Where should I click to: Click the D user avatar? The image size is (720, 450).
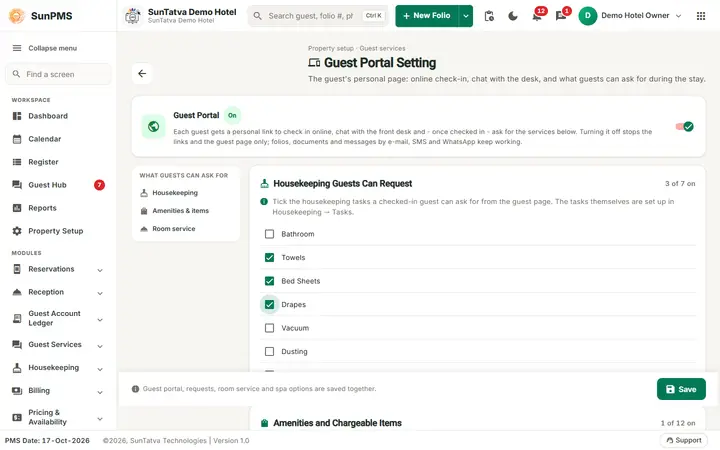coord(587,16)
